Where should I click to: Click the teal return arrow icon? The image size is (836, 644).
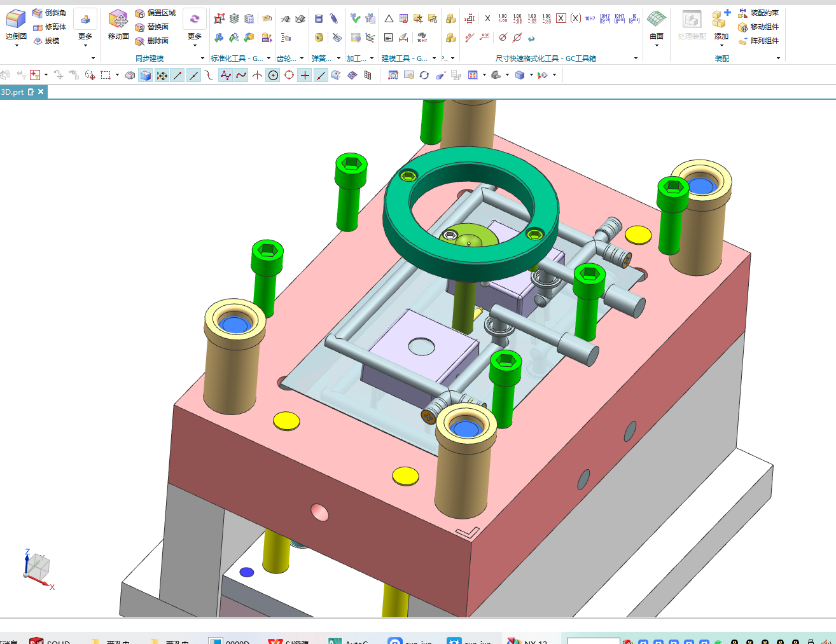point(531,38)
